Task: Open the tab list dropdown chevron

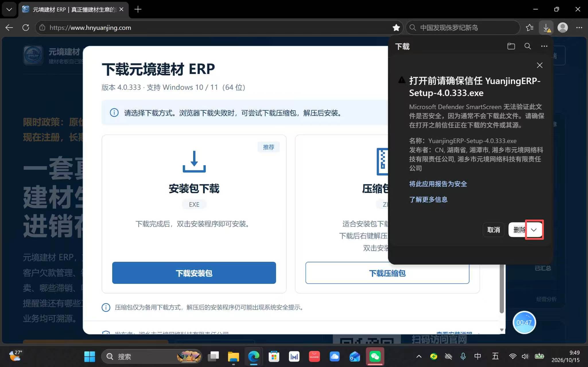Action: click(9, 9)
